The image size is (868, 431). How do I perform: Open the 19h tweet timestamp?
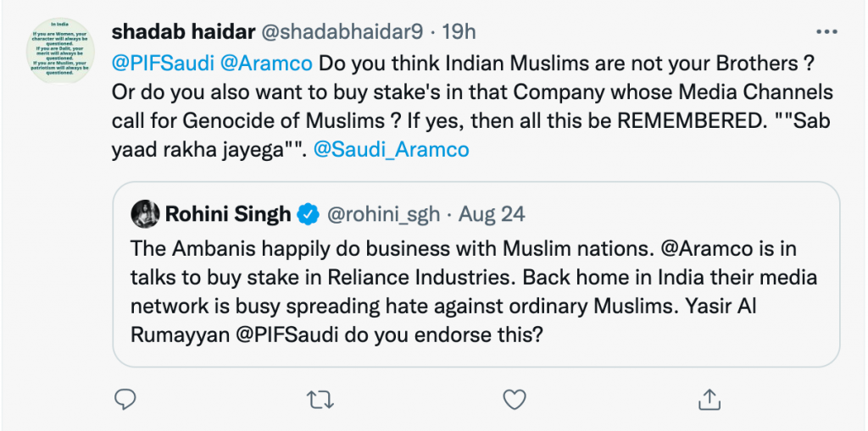click(459, 32)
